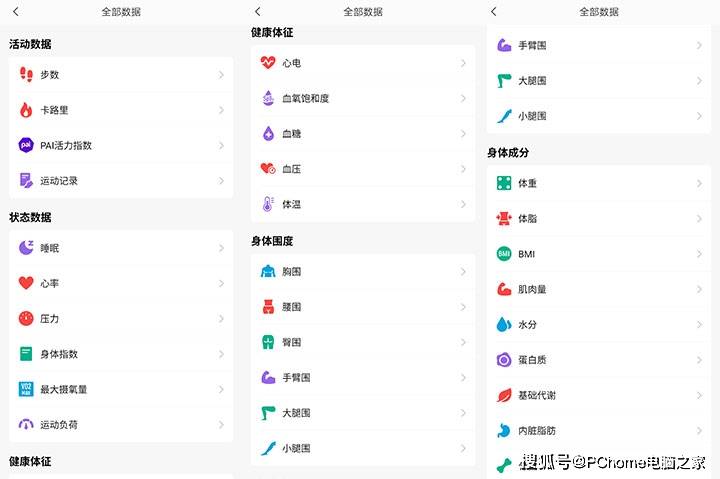Open the 血氧饱和度 droplet icon
This screenshot has width=720, height=479.
click(x=268, y=98)
